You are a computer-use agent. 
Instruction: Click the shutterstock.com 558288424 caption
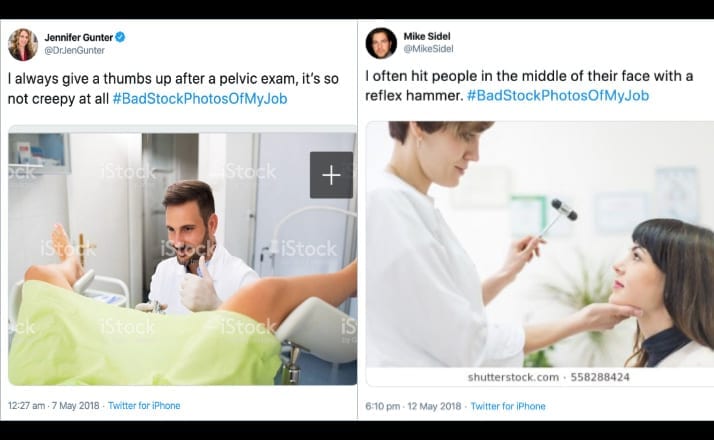click(x=549, y=377)
